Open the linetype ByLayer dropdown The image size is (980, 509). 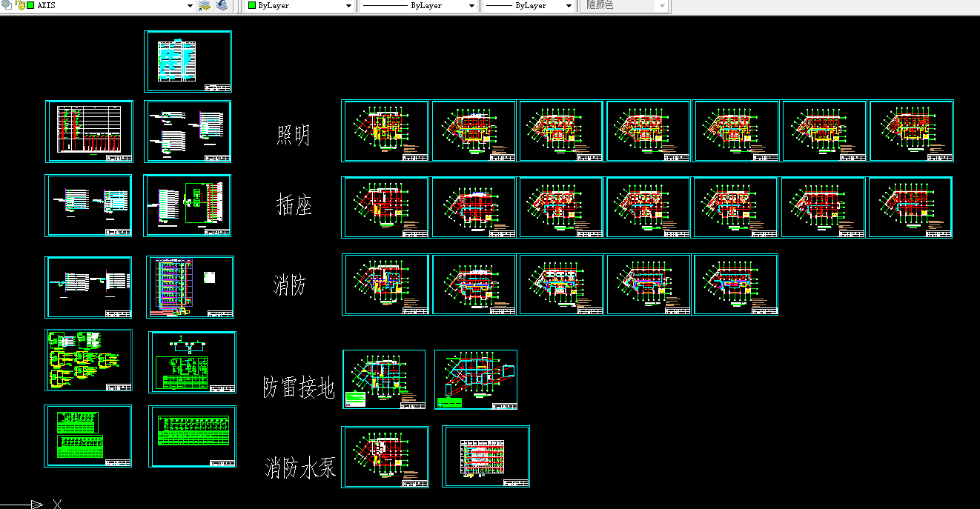coord(472,6)
